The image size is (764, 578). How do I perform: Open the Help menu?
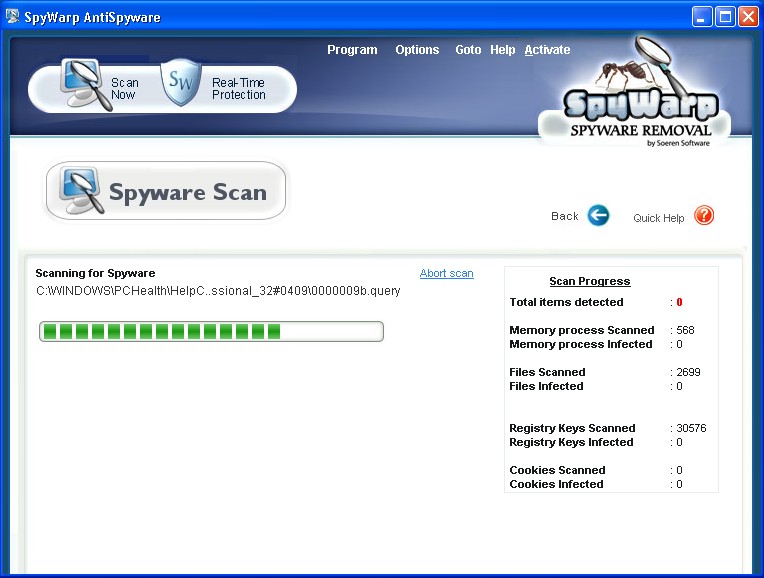pyautogui.click(x=503, y=50)
